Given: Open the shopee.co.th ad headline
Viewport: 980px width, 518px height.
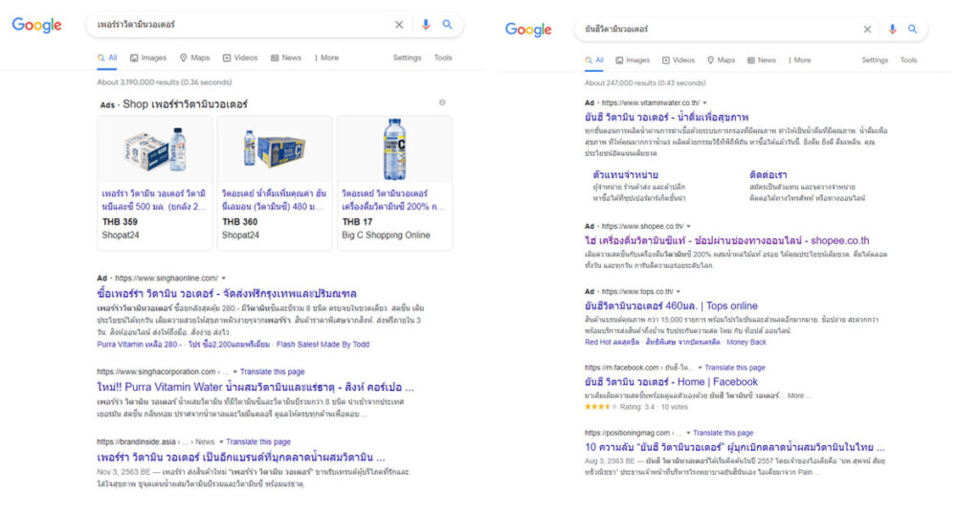Looking at the screenshot, I should pos(727,240).
